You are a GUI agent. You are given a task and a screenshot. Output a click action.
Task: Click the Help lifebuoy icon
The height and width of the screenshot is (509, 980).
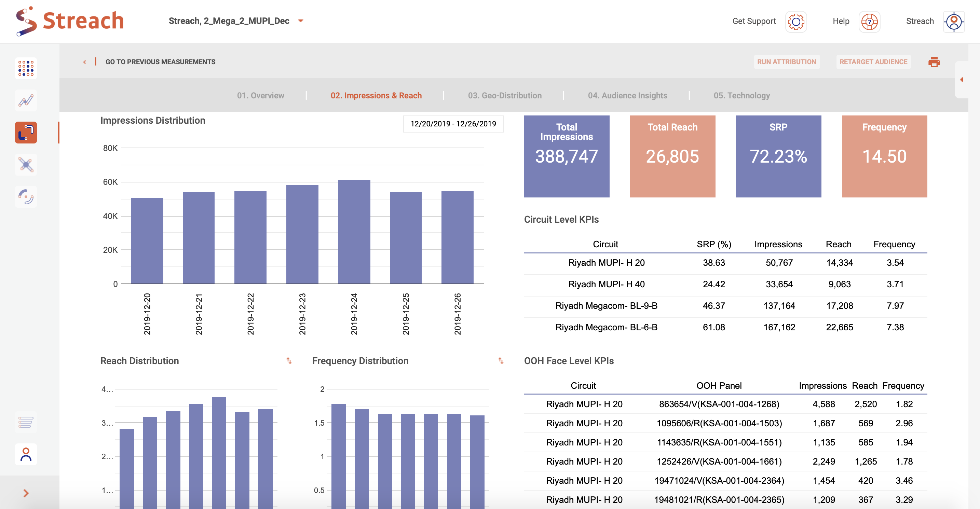tap(869, 21)
